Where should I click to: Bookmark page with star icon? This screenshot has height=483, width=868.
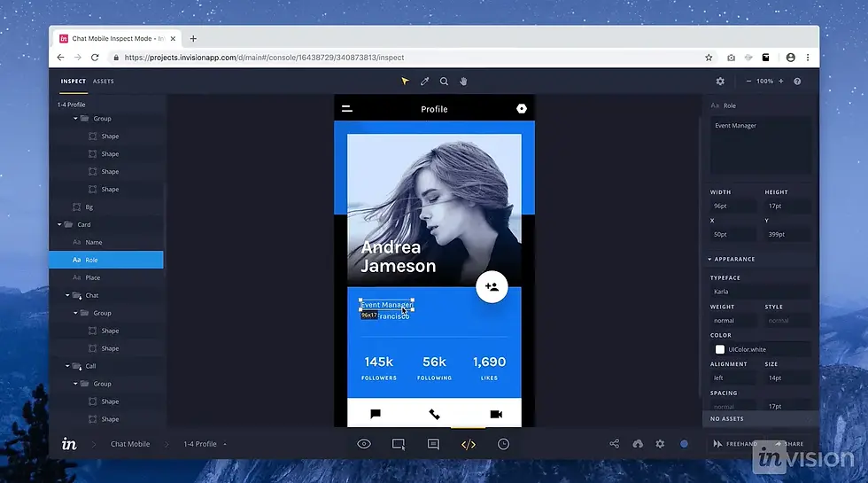coord(709,58)
